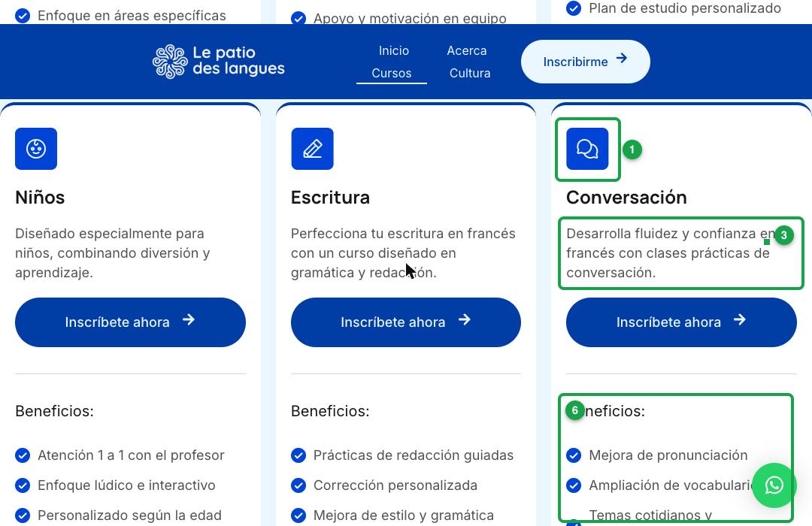Click checkmark beside Ampliación de vocabulario

(x=574, y=485)
